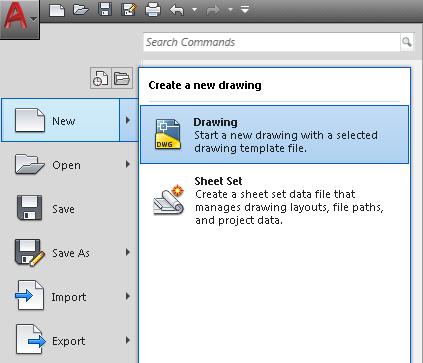Click the blank page icon beside New

point(30,120)
